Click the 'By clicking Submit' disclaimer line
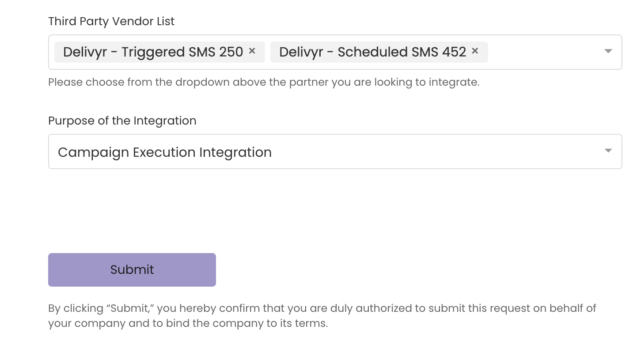The width and height of the screenshot is (644, 356). coord(322,308)
